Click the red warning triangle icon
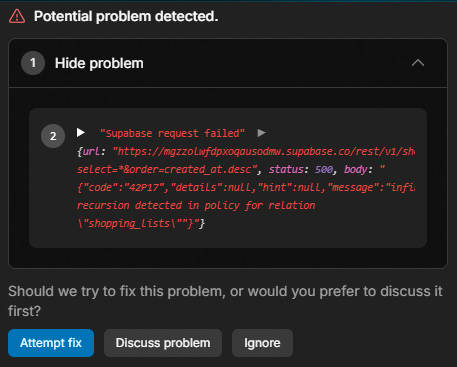The width and height of the screenshot is (457, 367). pos(17,16)
